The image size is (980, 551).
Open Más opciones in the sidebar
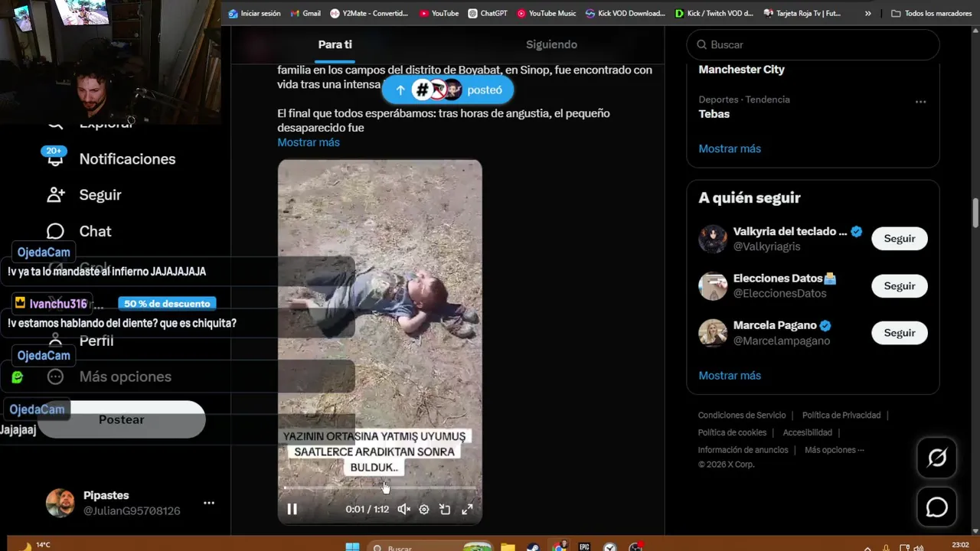coord(125,377)
